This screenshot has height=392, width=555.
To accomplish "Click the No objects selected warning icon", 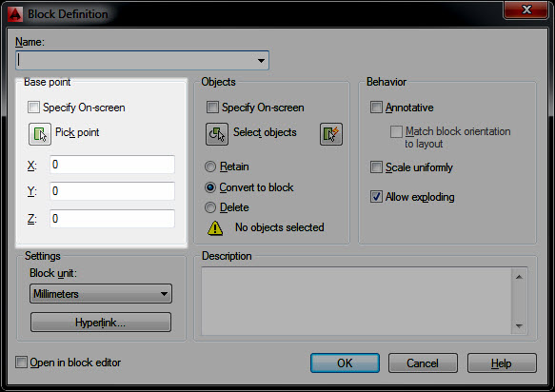I will point(215,227).
